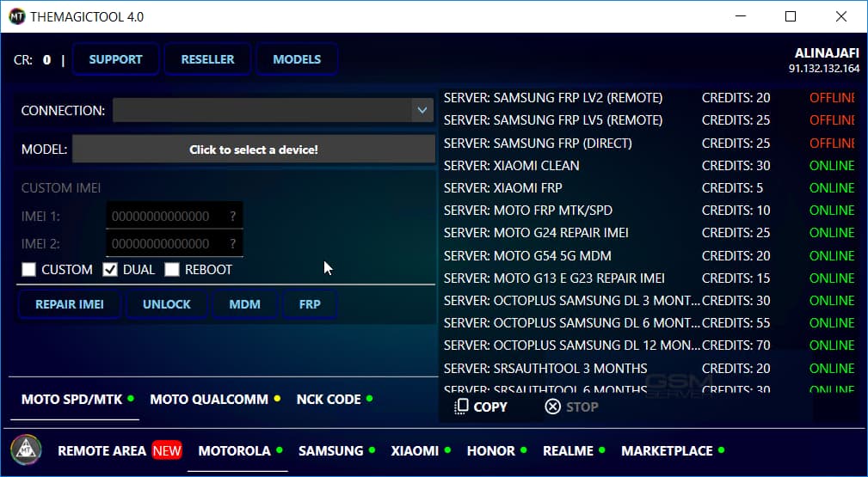Tick the REBOOT checkbox
The image size is (868, 477).
(172, 270)
